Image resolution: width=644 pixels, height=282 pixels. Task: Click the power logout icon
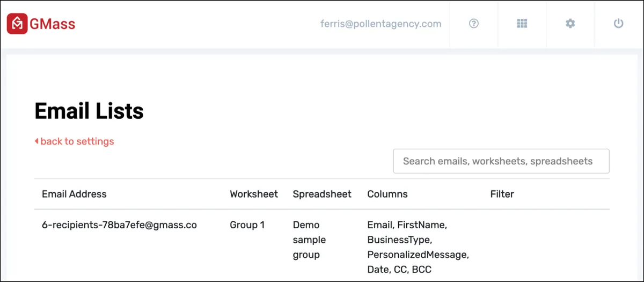click(619, 24)
